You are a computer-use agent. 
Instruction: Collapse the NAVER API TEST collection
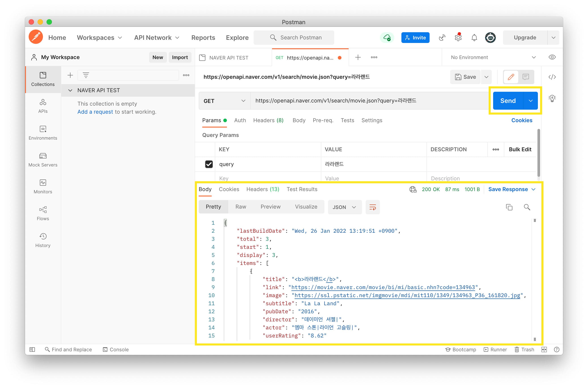pos(70,90)
